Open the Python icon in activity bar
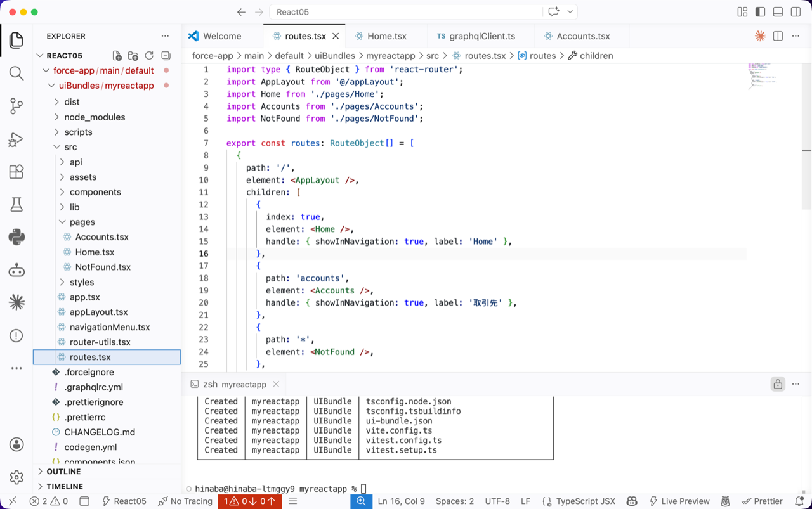812x509 pixels. click(16, 237)
